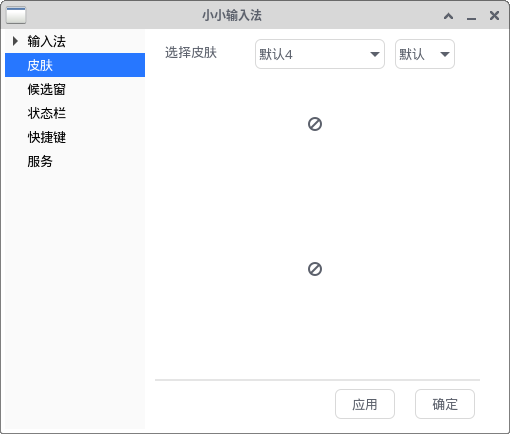This screenshot has height=434, width=510.
Task: Open the 状态栏 settings page
Action: click(x=46, y=113)
